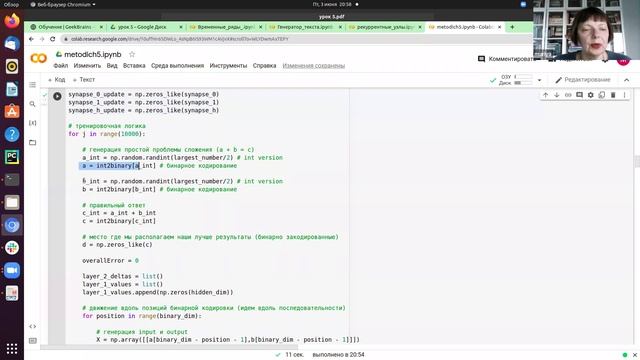Run the code cell with the play button
The width and height of the screenshot is (640, 360).
tap(57, 96)
